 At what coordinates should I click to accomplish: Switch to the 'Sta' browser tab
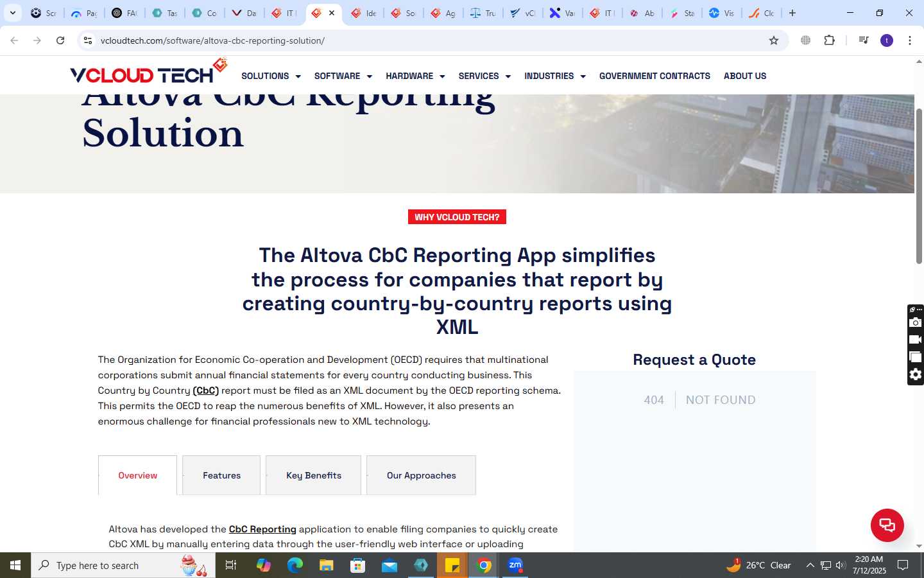[682, 13]
